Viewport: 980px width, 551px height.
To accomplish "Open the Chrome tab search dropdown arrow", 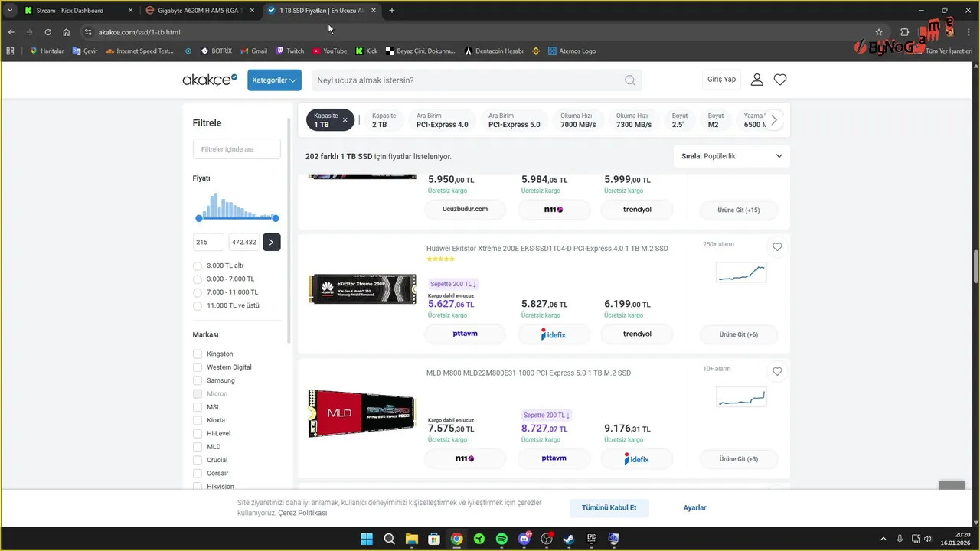I will [11, 11].
